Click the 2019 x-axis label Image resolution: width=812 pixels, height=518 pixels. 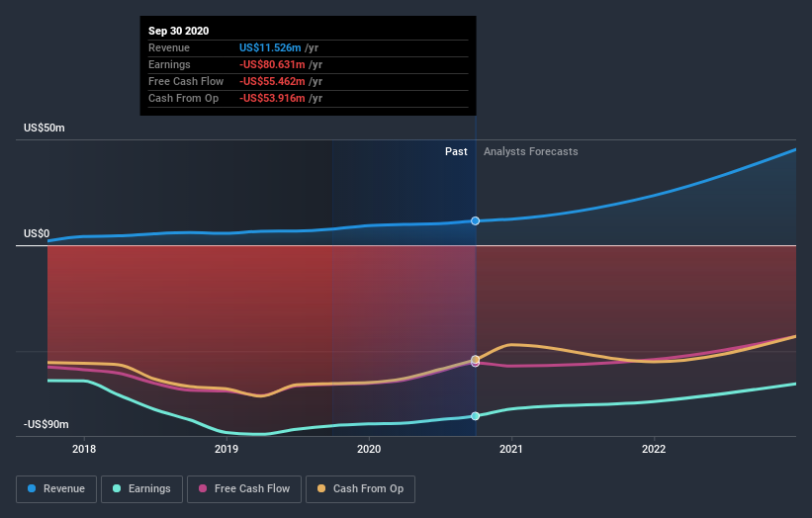[226, 449]
